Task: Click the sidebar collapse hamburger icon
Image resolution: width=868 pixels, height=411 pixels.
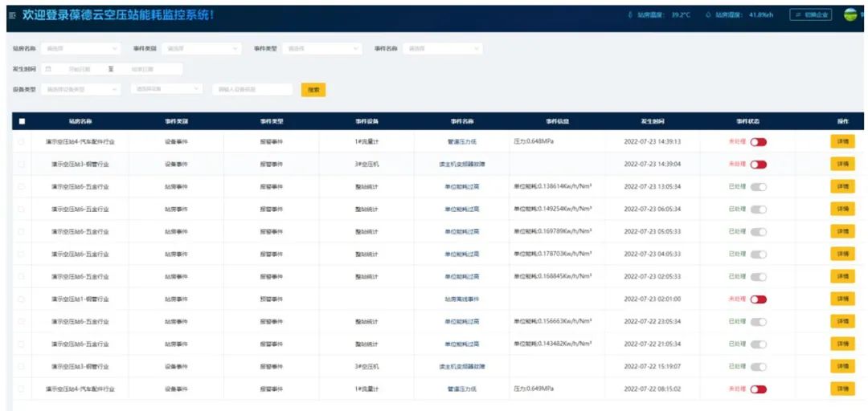Action: pos(12,15)
